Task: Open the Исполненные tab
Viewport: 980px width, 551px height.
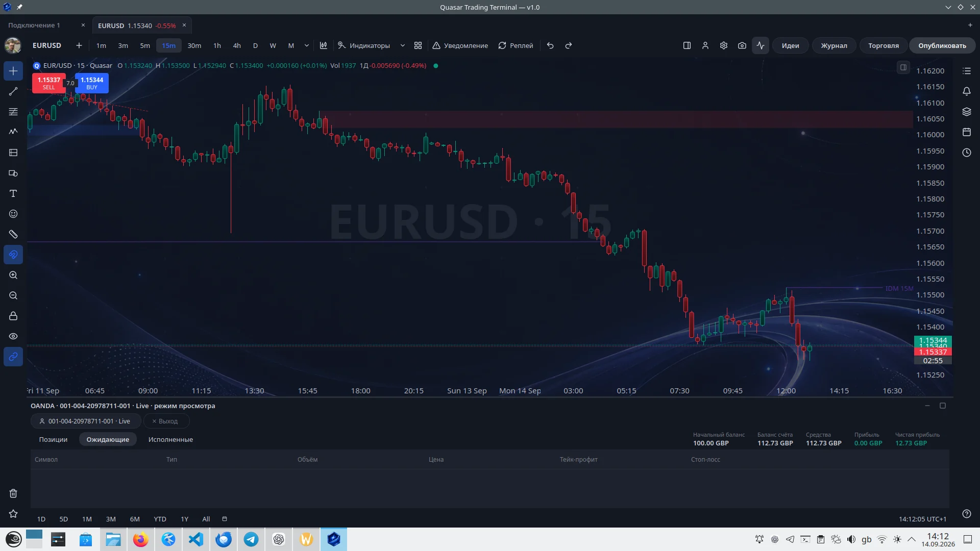Action: pyautogui.click(x=170, y=439)
